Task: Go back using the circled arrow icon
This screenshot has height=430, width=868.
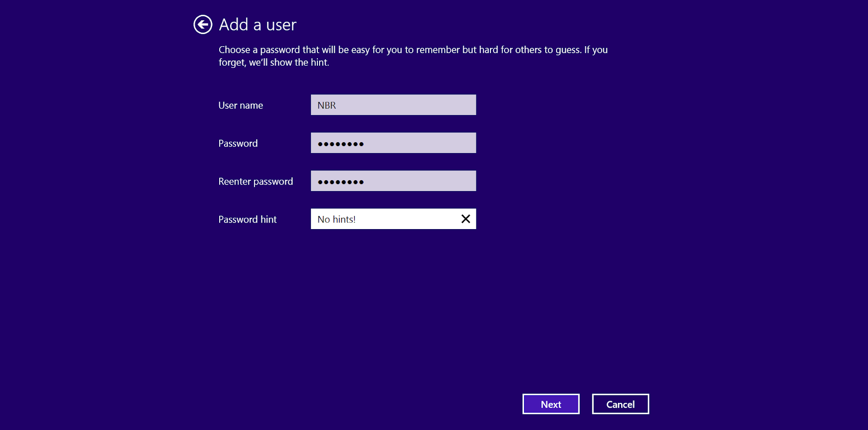Action: coord(203,24)
